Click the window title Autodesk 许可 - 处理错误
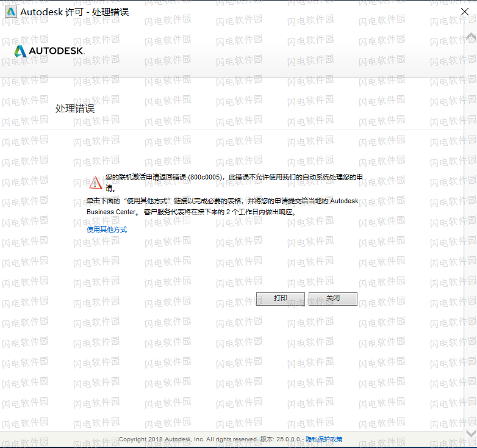Screen dimensions: 477x448 74,12
